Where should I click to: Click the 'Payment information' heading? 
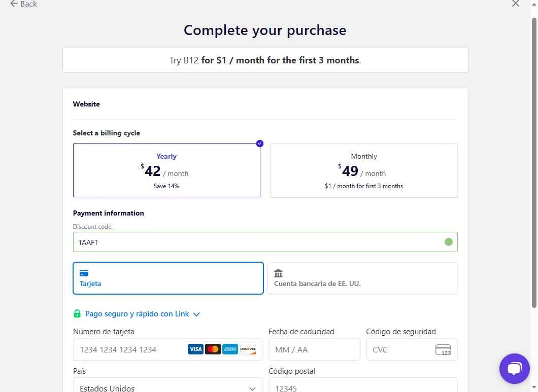(x=109, y=213)
